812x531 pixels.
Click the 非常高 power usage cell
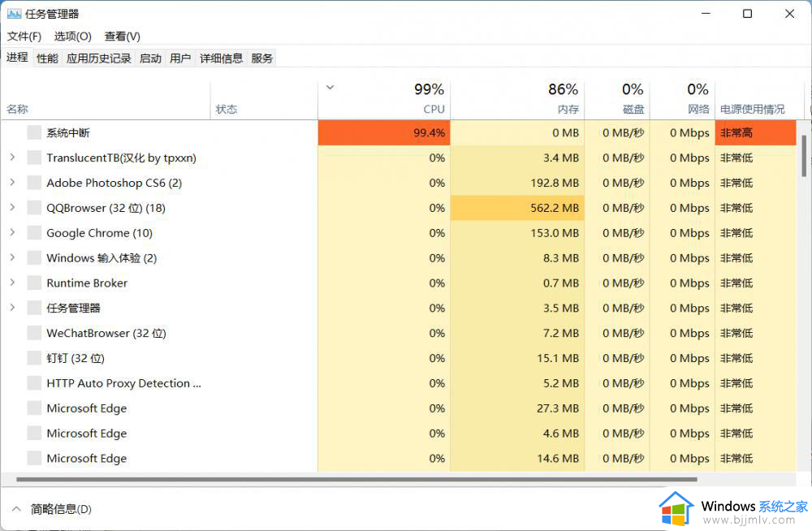point(755,132)
